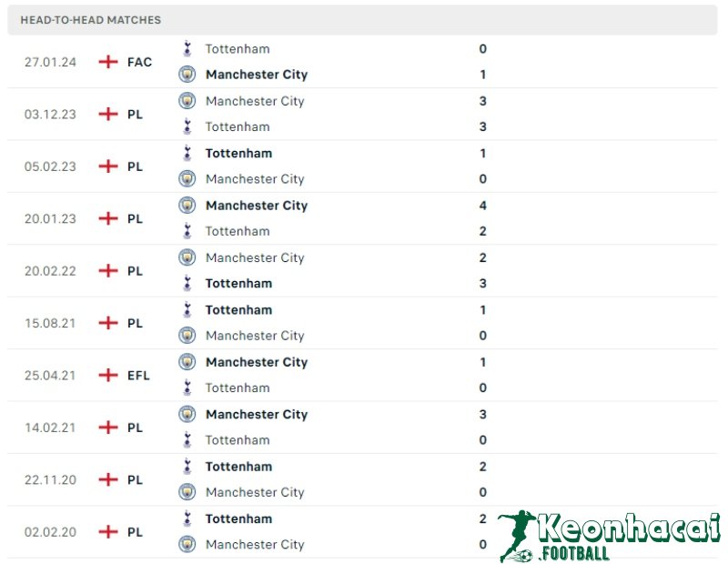Select the Manchester City logo from the 03.12.23 game
This screenshot has width=728, height=564.
pos(187,101)
